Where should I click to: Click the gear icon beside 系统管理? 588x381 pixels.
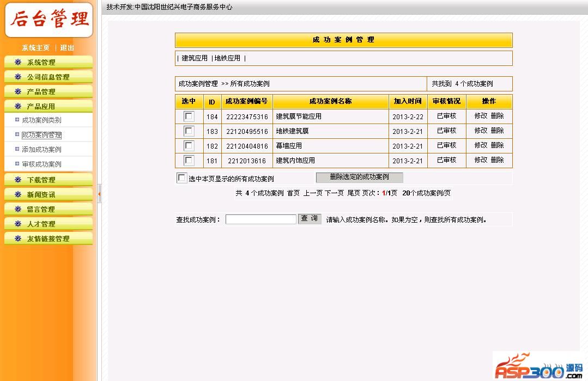[x=18, y=62]
